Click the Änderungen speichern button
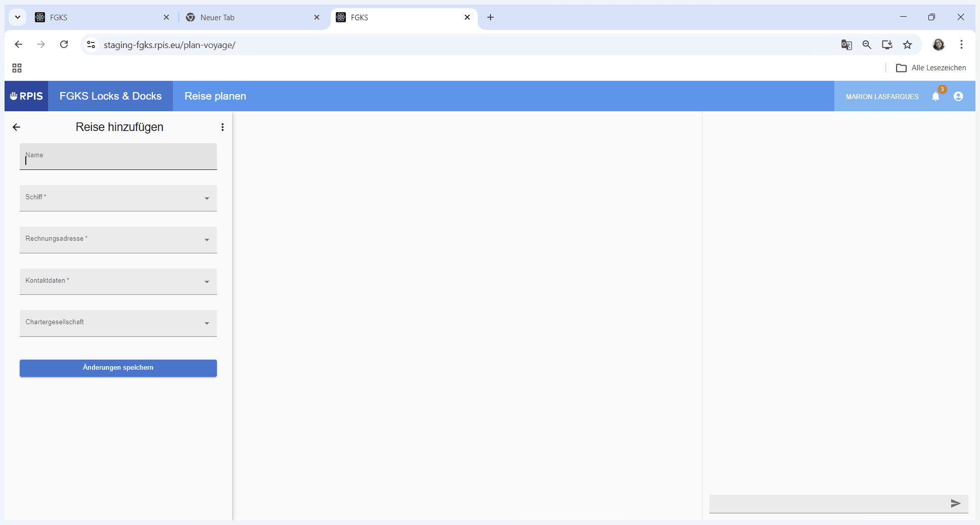Viewport: 980px width, 525px height. pos(118,368)
